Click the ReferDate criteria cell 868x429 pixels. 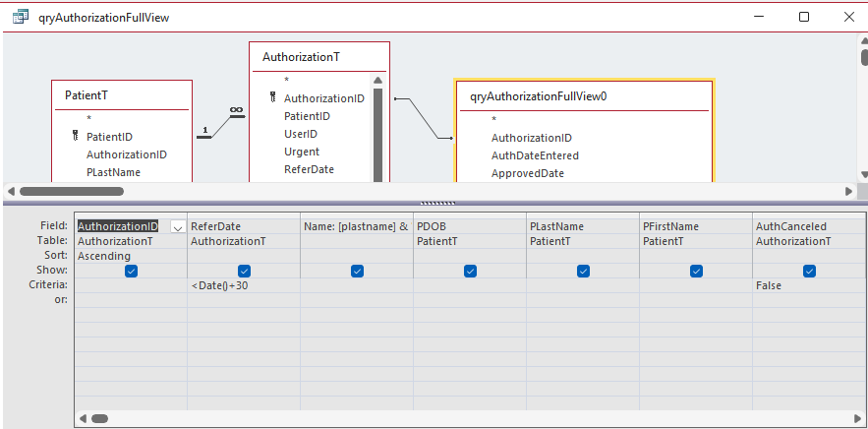tap(243, 285)
